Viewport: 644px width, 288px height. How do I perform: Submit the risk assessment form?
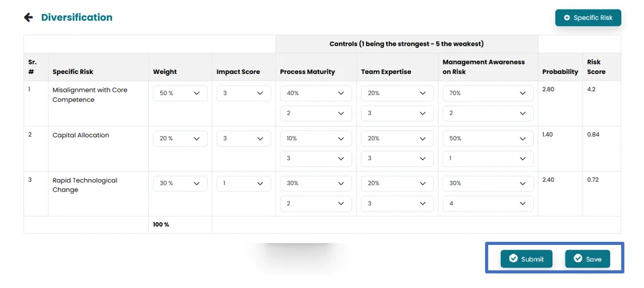[526, 259]
